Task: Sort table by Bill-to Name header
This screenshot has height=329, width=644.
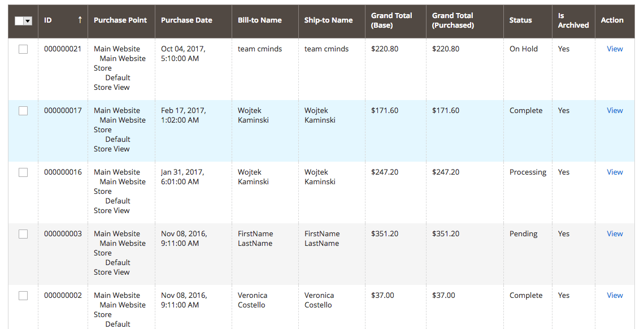Action: point(260,20)
